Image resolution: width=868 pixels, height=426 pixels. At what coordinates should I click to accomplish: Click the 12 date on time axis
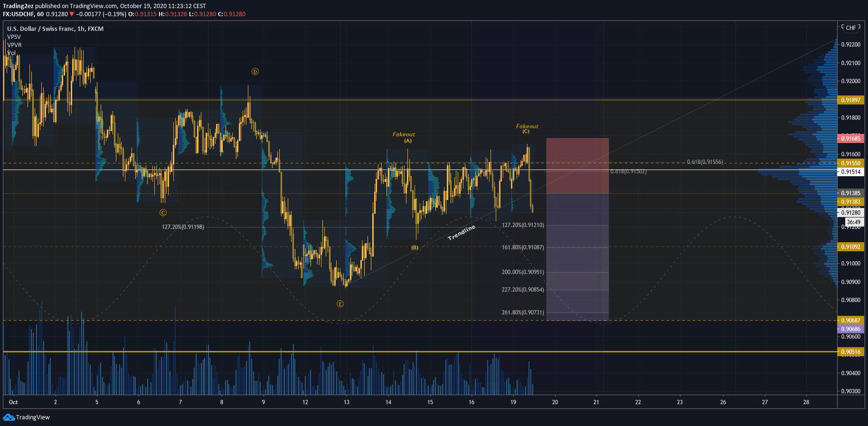[x=305, y=402]
